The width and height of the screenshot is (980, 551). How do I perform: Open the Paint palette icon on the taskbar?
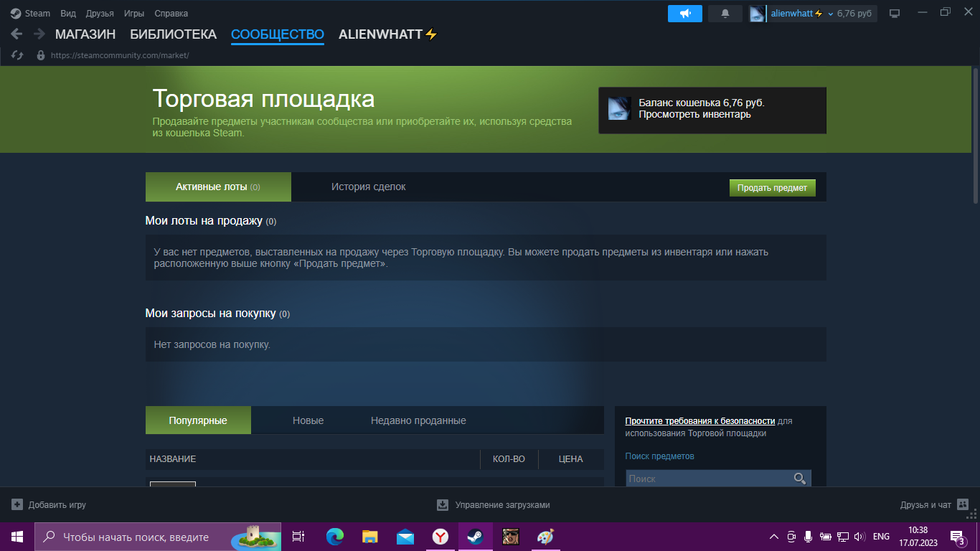coord(546,537)
